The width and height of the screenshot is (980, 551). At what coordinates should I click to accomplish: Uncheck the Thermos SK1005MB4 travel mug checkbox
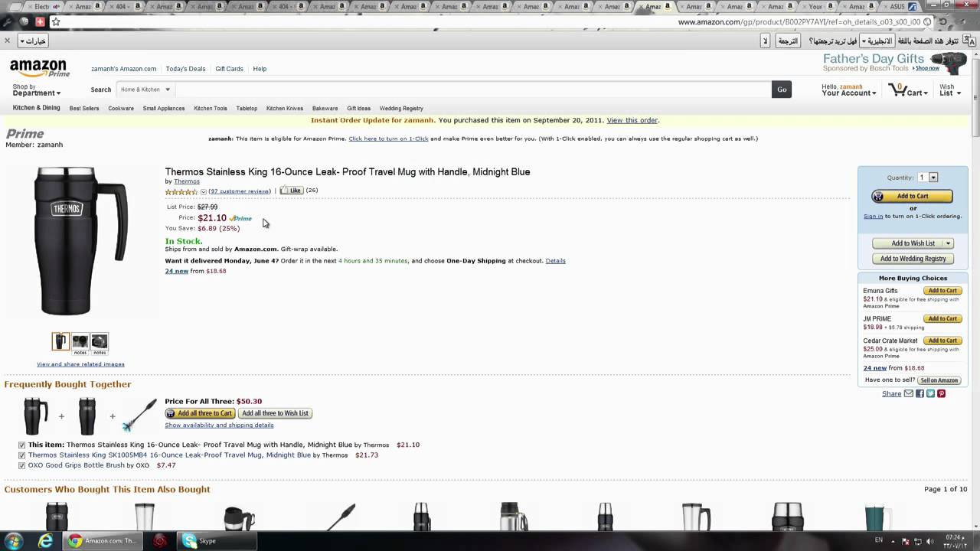point(21,455)
